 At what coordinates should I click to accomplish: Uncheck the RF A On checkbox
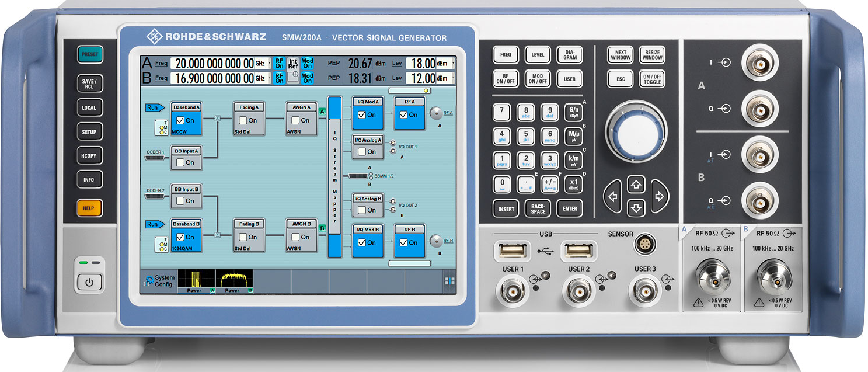pos(403,115)
